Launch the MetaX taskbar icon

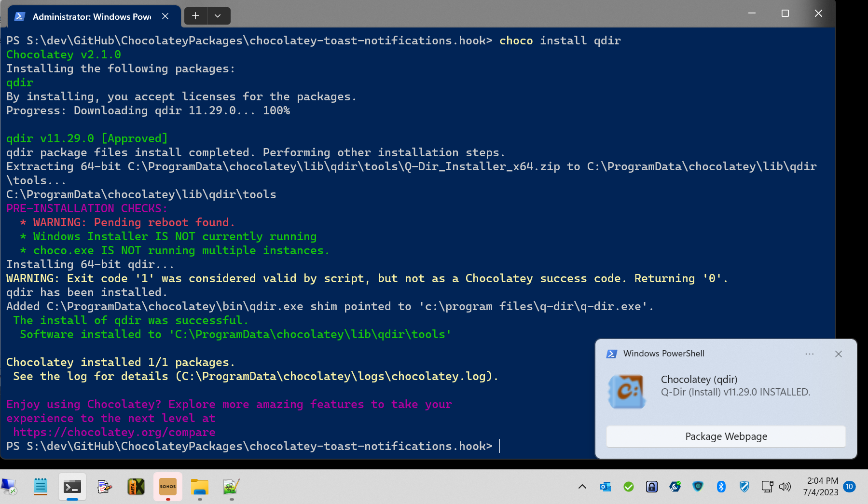[x=136, y=487]
